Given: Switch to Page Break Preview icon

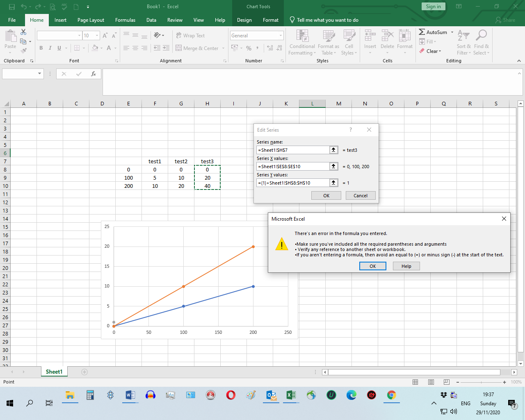Looking at the screenshot, I should tap(447, 382).
